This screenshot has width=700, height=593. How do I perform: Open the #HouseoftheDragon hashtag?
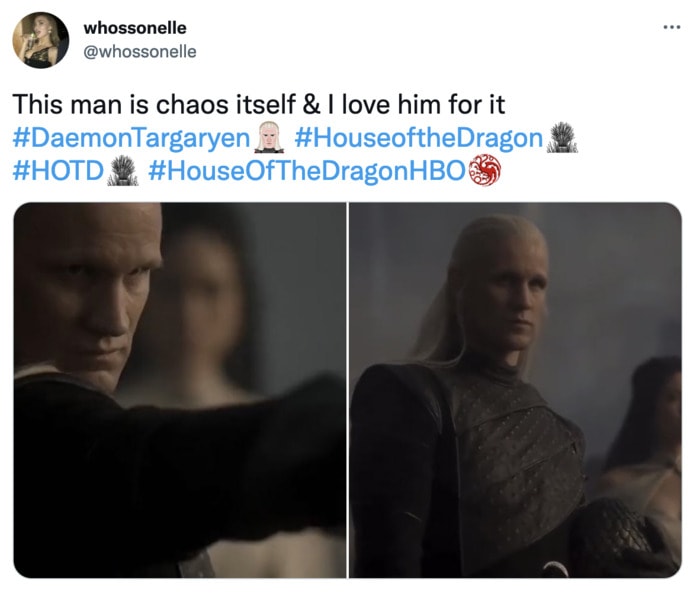pos(418,138)
